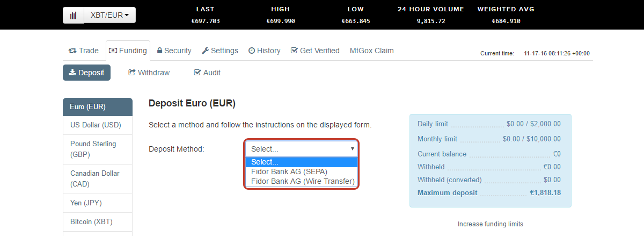This screenshot has width=644, height=236.
Task: Click the chart bars icon button
Action: pyautogui.click(x=74, y=15)
